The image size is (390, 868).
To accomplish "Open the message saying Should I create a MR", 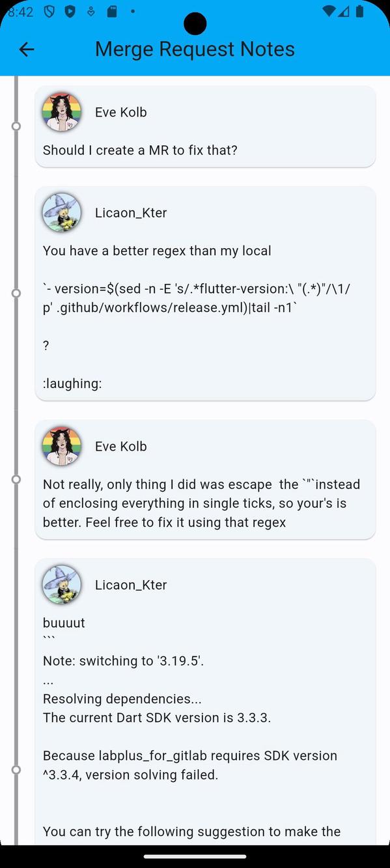I will point(140,150).
